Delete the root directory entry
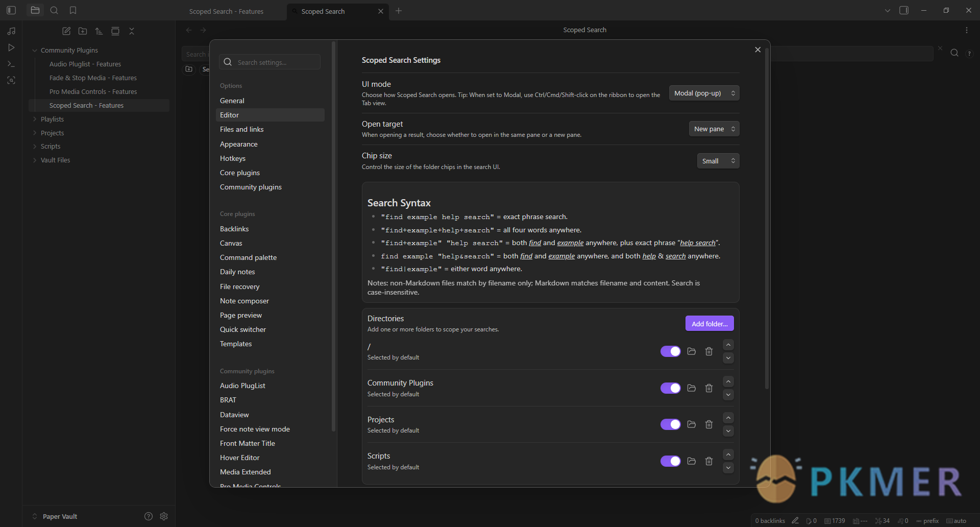The image size is (980, 527). 709,351
